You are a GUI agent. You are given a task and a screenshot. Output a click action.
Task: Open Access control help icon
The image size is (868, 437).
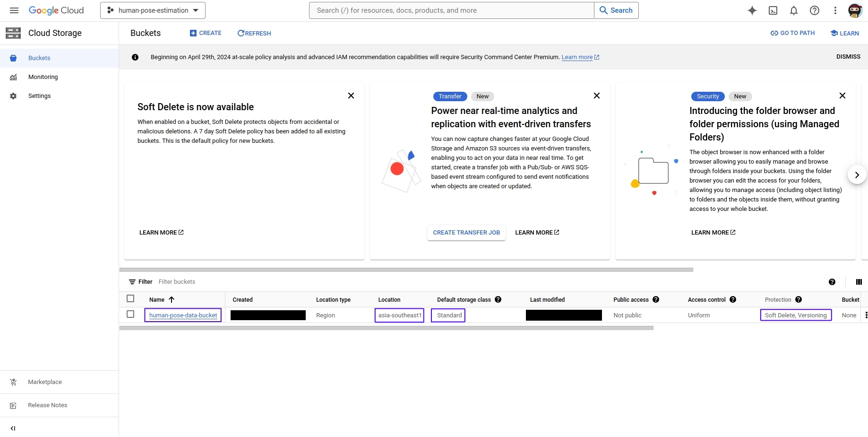(x=733, y=299)
